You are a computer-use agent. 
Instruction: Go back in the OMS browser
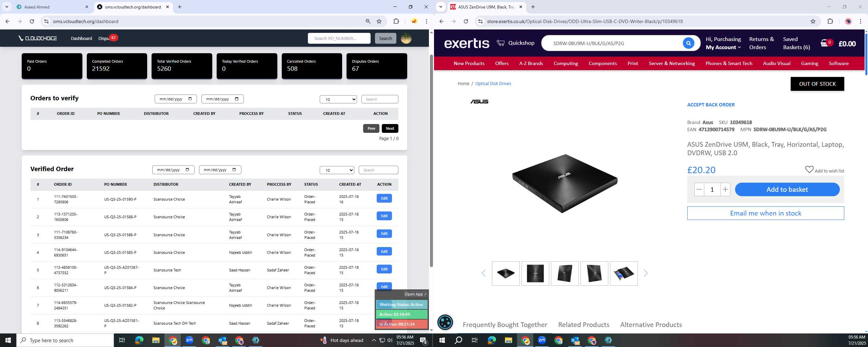point(7,21)
